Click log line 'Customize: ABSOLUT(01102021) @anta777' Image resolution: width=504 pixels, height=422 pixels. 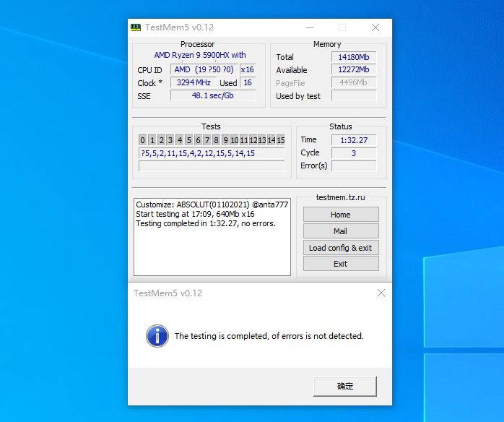(212, 204)
